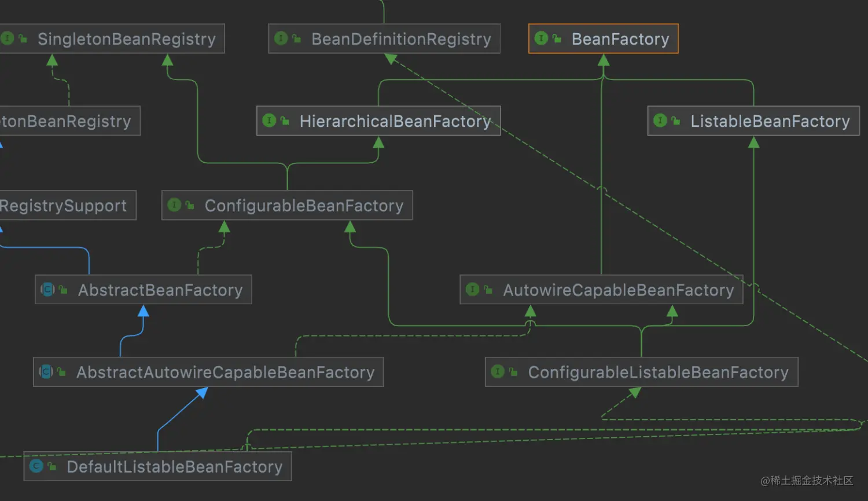Click the interface icon of AutowireCapableBeanFactory

pyautogui.click(x=473, y=289)
